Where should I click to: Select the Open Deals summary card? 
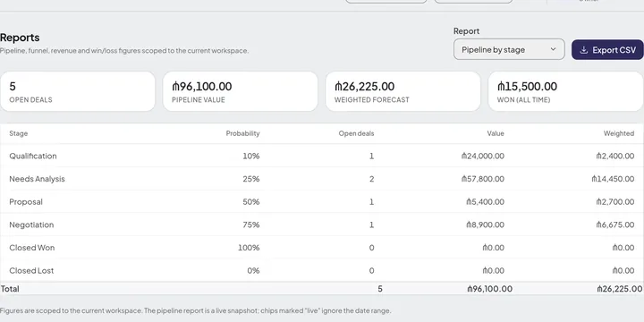[x=78, y=91]
